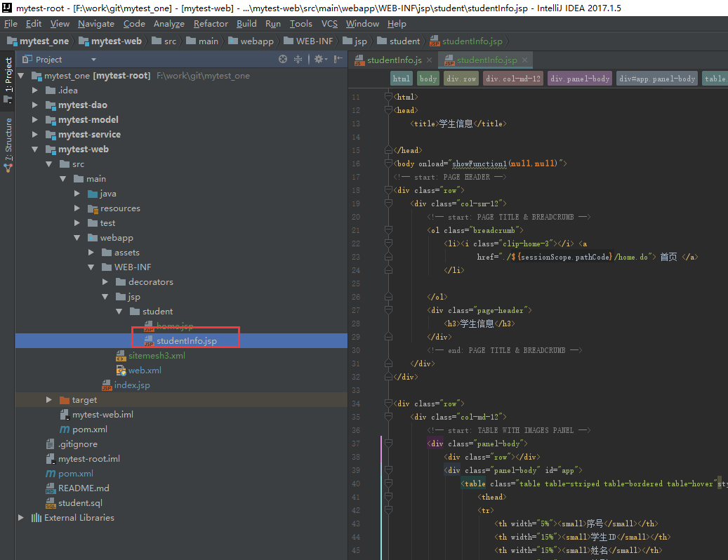Viewport: 728px width, 560px height.
Task: Collapse the WEB-INF folder
Action: click(x=91, y=267)
